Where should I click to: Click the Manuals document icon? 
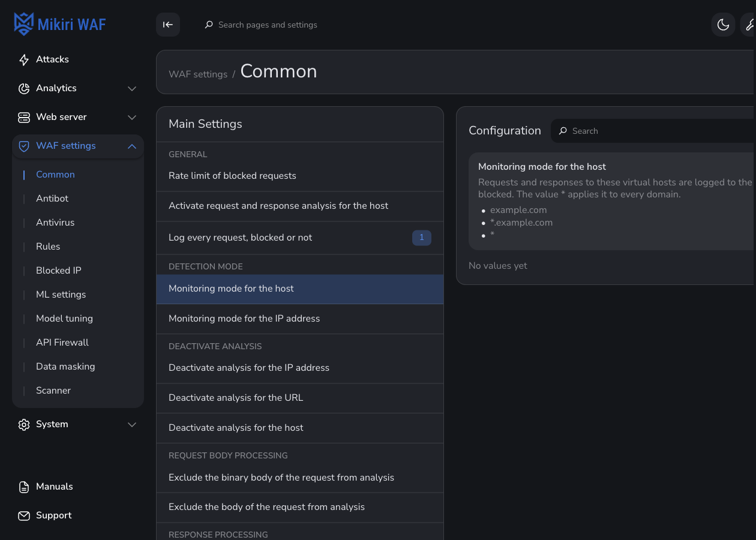[x=24, y=487]
